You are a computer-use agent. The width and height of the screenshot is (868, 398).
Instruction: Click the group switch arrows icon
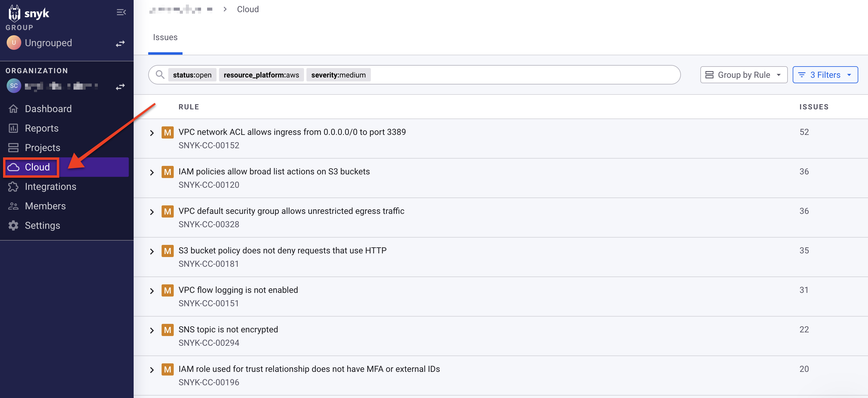pos(120,43)
